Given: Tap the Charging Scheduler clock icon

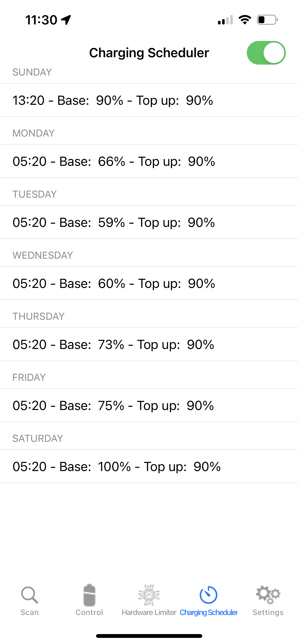Looking at the screenshot, I should 208,595.
